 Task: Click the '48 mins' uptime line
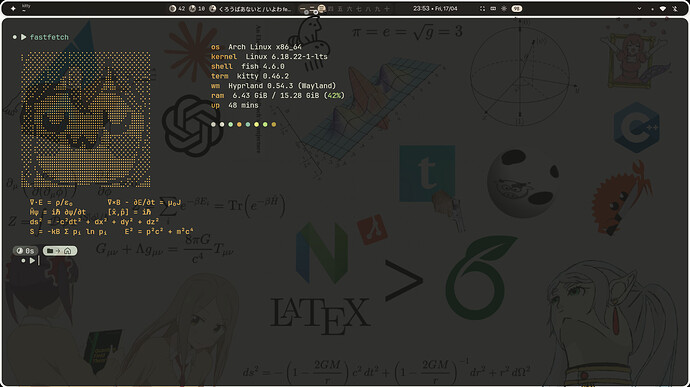(243, 105)
